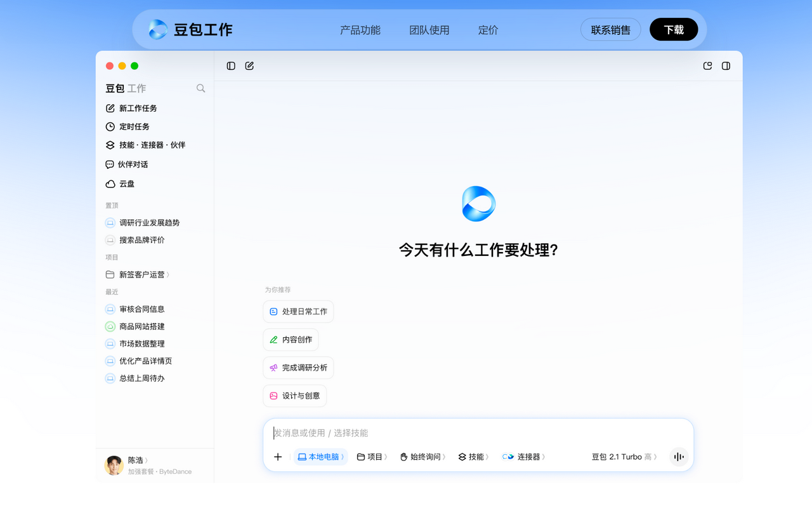Open recent task 市场数据整理

[x=135, y=343]
